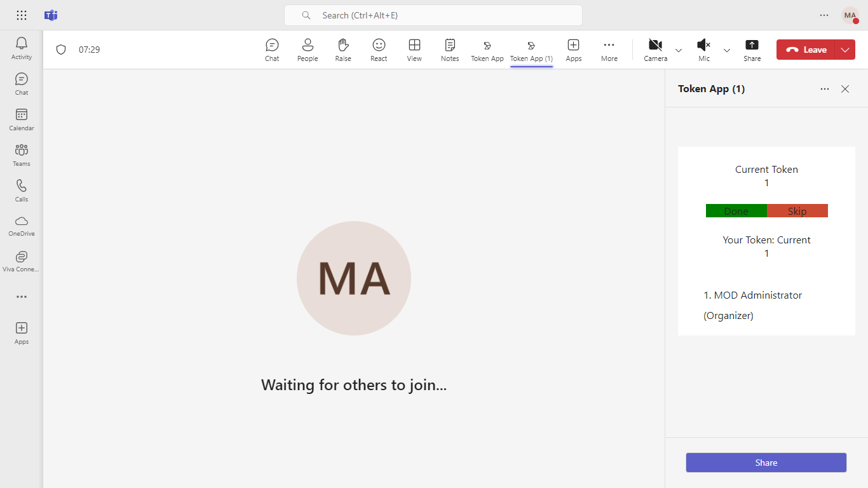Open the React emoji menu
The width and height of the screenshot is (868, 488).
379,50
